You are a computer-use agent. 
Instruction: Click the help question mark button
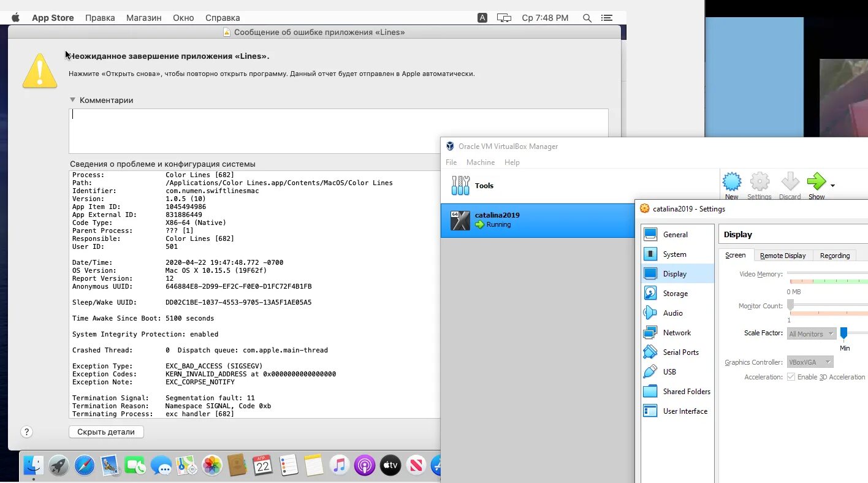click(26, 432)
